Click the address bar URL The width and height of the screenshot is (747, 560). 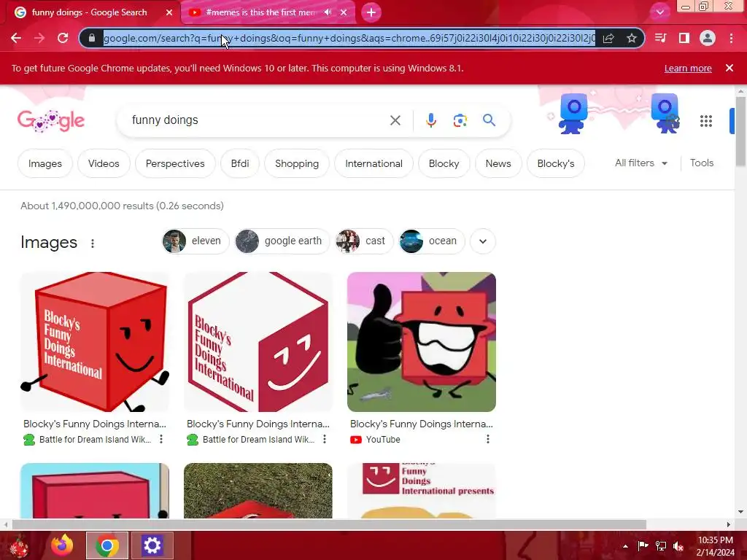pyautogui.click(x=349, y=38)
